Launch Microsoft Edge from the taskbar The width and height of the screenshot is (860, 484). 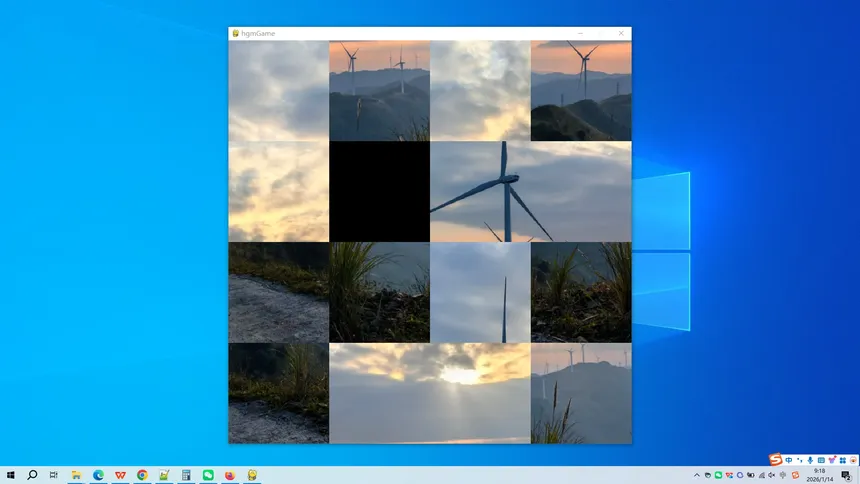tap(98, 475)
